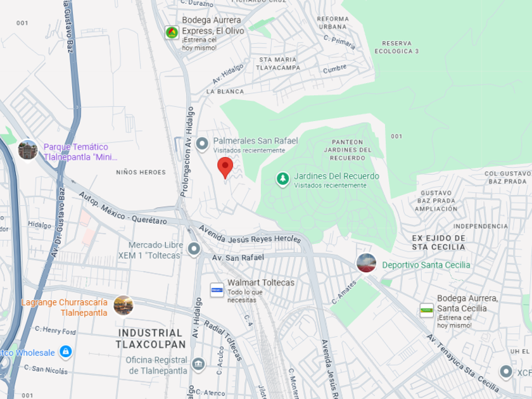This screenshot has height=399, width=532.
Task: View Deportivo Santa Cecilia photo thumbnail
Action: point(367,263)
